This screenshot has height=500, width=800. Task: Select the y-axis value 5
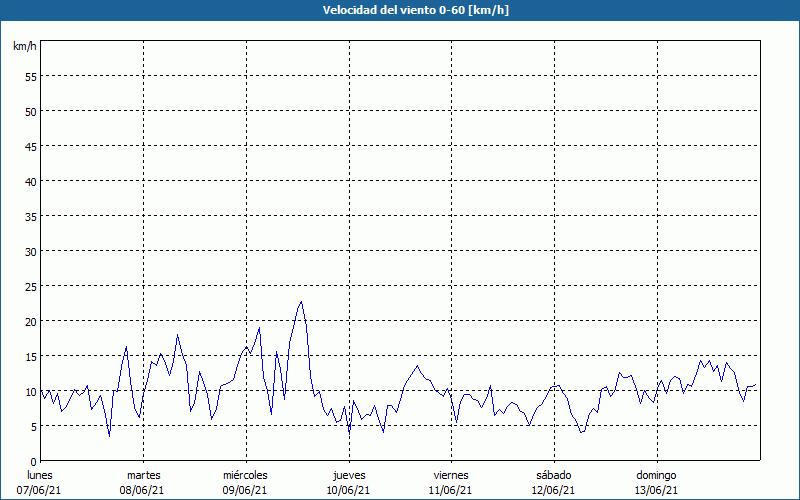(x=34, y=427)
